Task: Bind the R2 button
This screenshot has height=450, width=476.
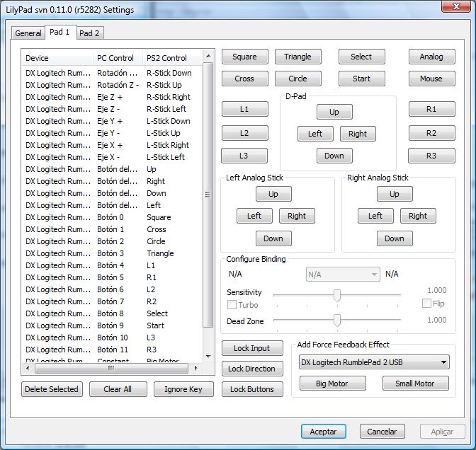Action: click(x=431, y=133)
